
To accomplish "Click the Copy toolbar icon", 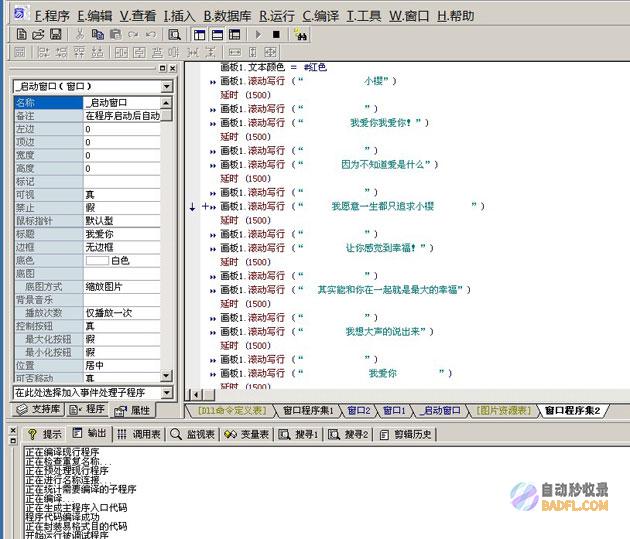I will pos(98,35).
